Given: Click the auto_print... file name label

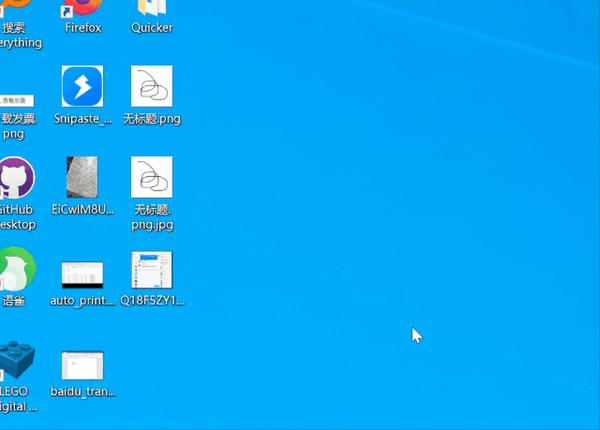Looking at the screenshot, I should pyautogui.click(x=83, y=300).
